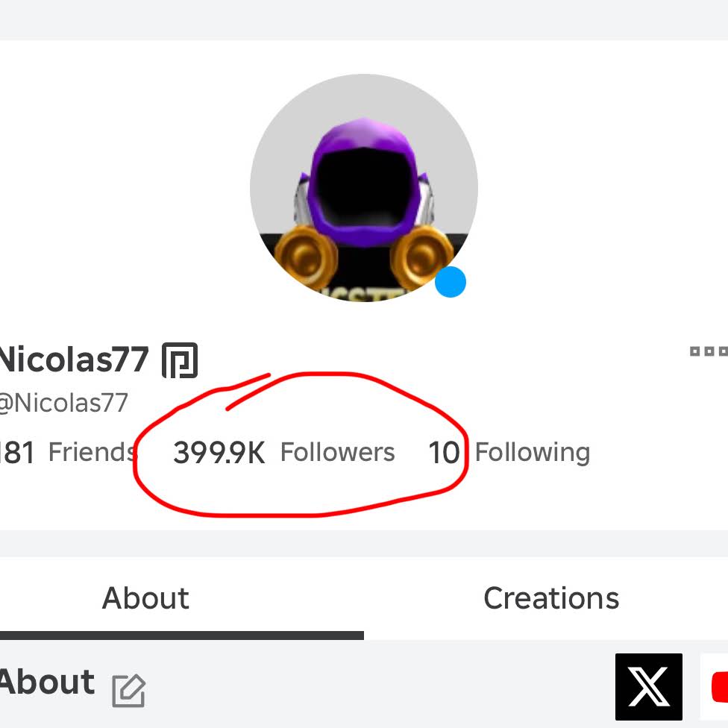
Task: Click the About section heading
Action: tap(46, 682)
